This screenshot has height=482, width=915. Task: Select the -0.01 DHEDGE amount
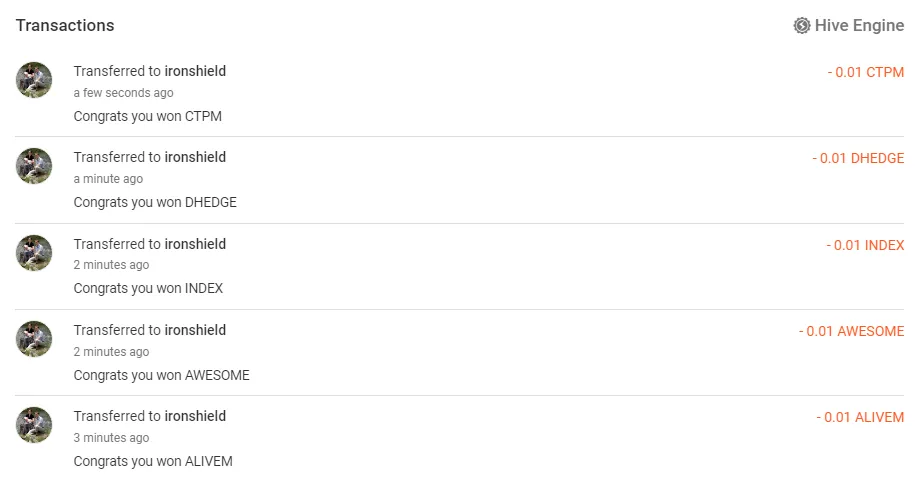pos(857,158)
